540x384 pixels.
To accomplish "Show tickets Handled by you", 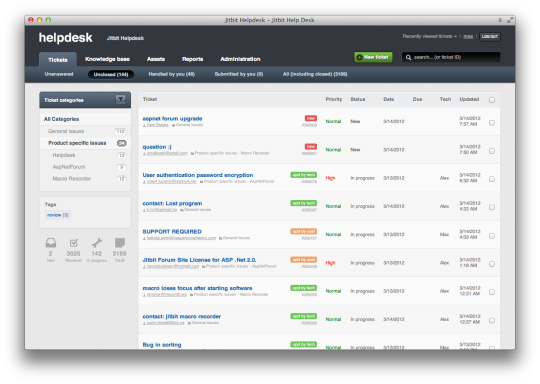I will coord(172,74).
